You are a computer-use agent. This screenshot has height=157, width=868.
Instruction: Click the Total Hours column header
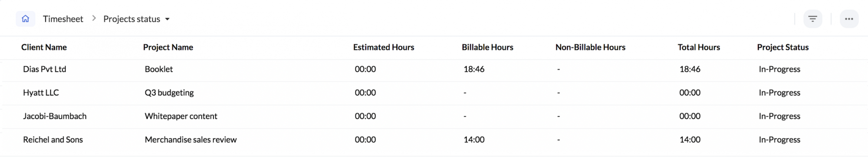[x=699, y=47]
